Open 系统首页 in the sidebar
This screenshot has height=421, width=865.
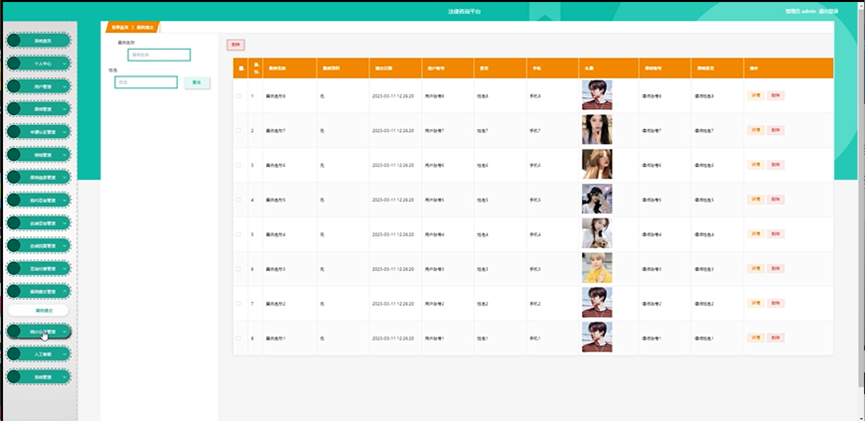click(39, 41)
